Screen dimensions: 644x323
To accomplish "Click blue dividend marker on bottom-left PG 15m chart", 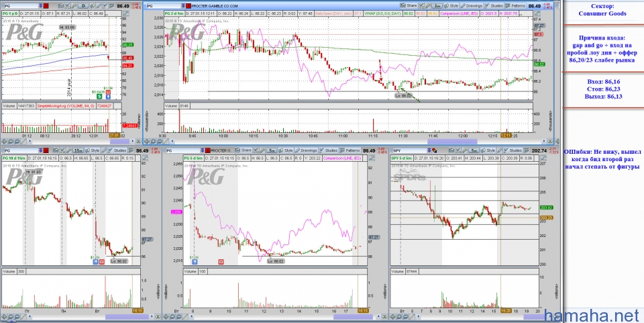I will tap(95, 261).
